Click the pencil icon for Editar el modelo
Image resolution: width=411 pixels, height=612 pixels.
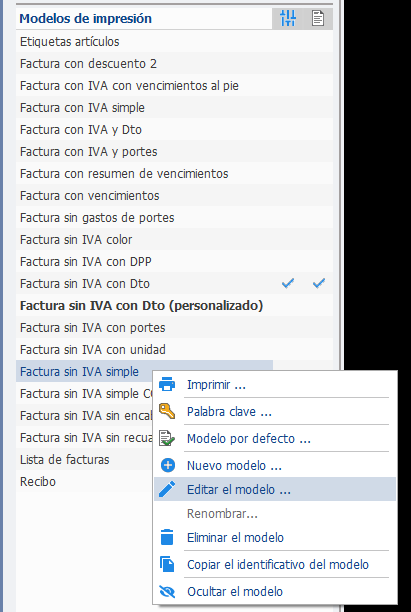(167, 489)
